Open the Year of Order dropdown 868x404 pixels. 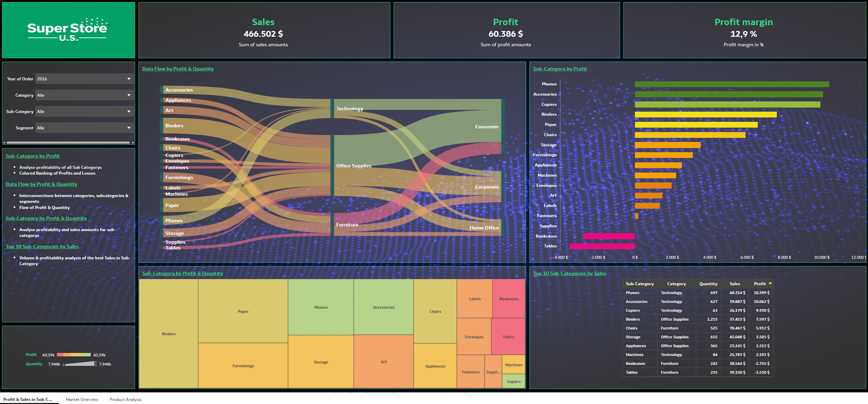pos(84,79)
